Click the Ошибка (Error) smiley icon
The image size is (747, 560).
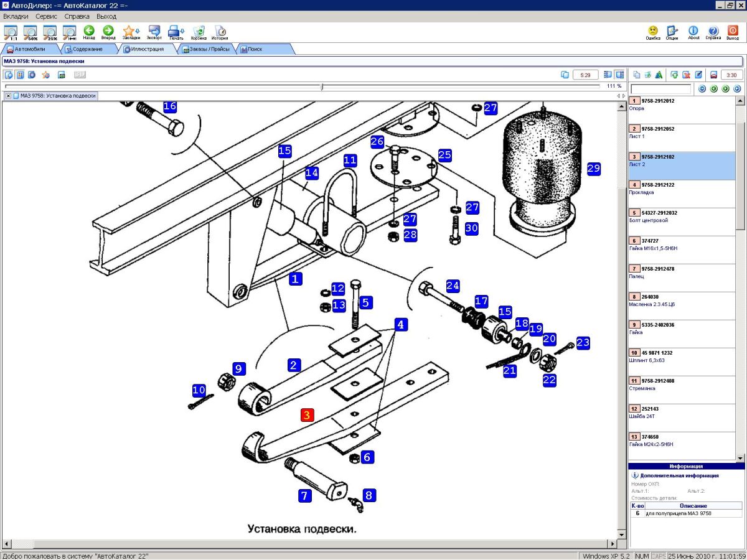[x=652, y=32]
